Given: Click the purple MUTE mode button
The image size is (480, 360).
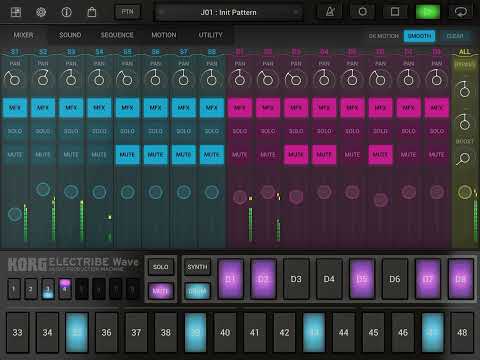Looking at the screenshot, I should point(161,291).
